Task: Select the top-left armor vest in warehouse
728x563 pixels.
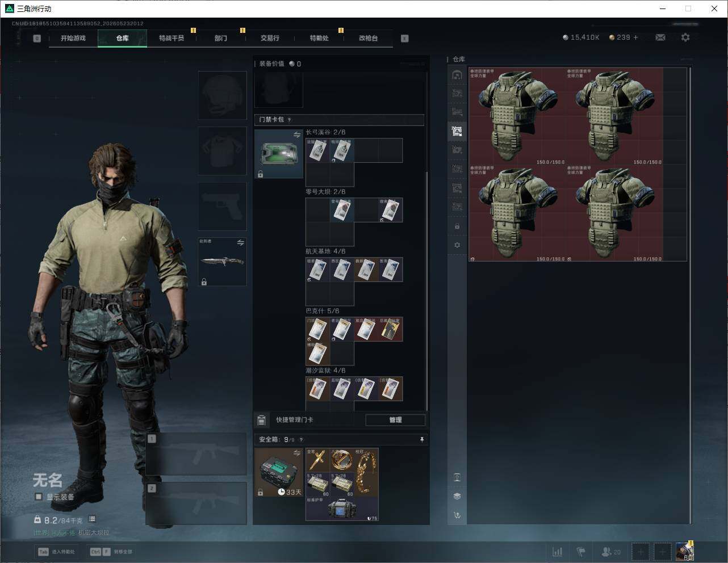Action: pos(517,116)
